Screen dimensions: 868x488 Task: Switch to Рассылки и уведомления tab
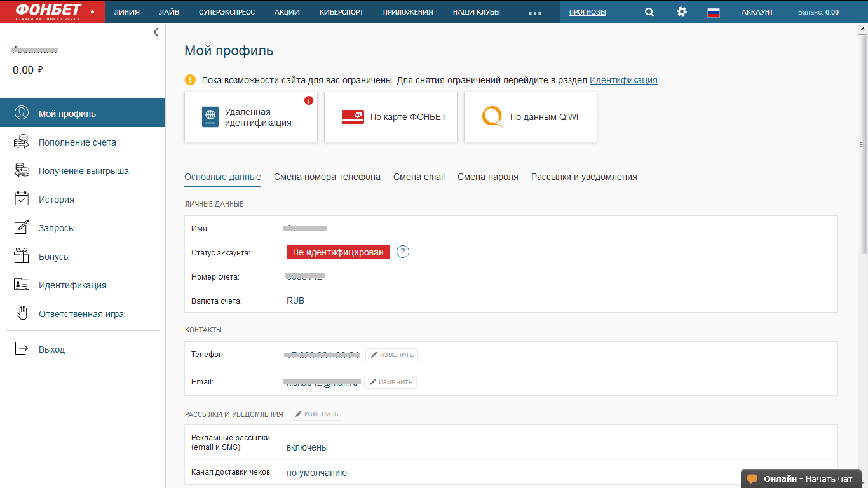pyautogui.click(x=584, y=177)
